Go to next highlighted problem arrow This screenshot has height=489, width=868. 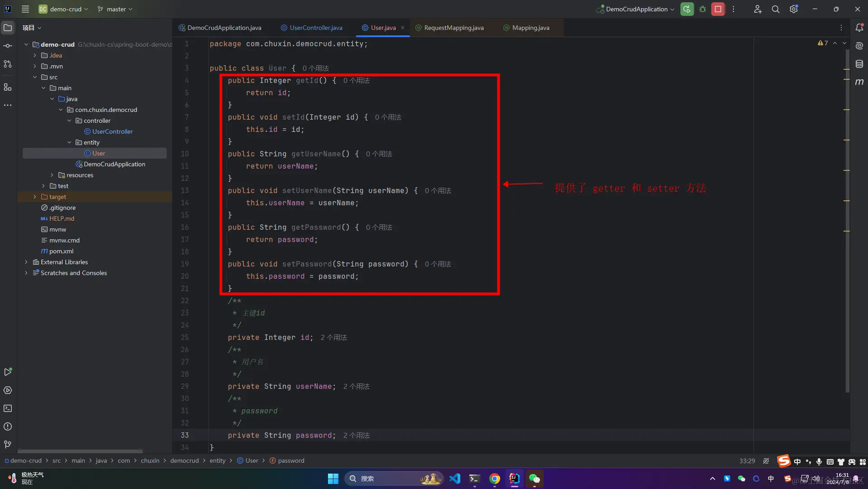pos(844,43)
